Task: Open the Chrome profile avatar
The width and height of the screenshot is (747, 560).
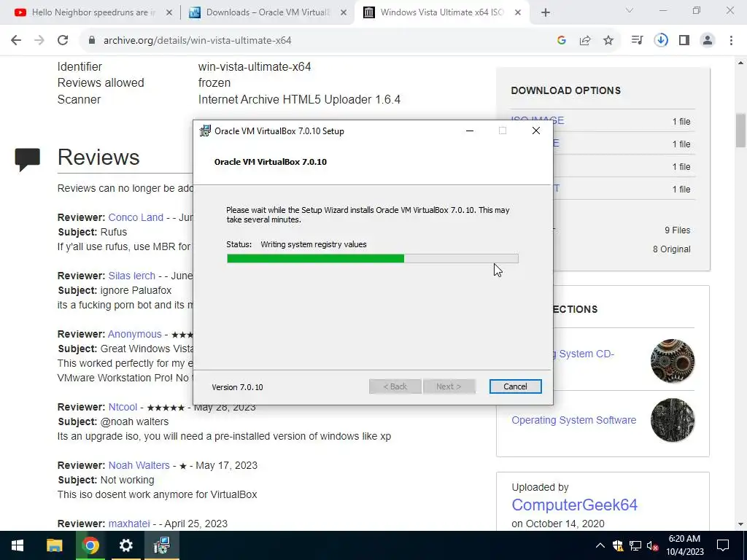Action: click(x=708, y=41)
